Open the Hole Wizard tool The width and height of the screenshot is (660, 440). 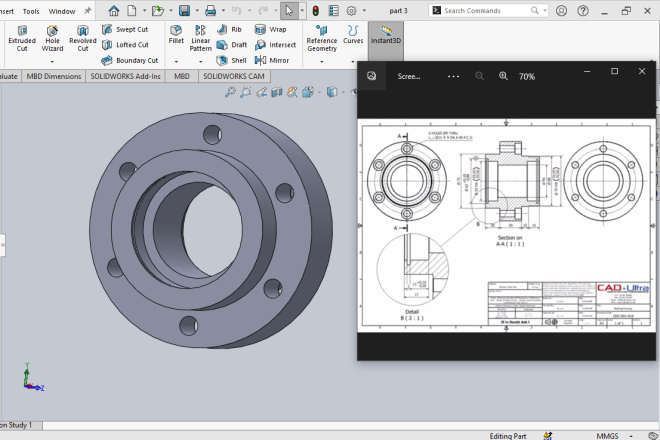(x=52, y=38)
